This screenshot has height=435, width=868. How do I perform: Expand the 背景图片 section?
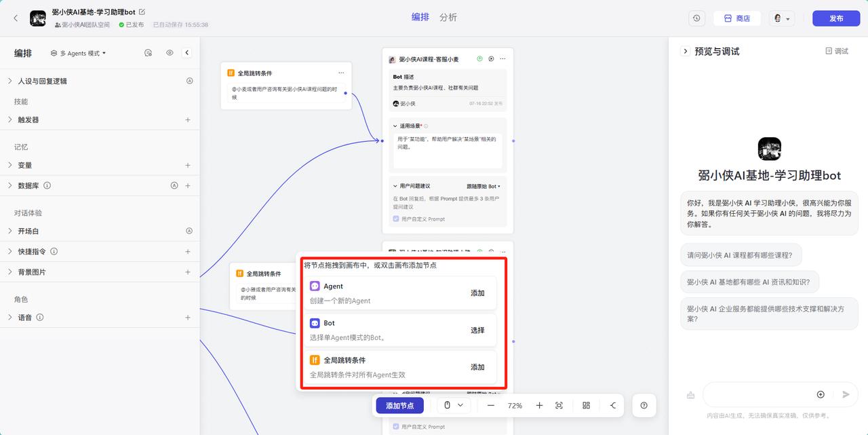click(9, 271)
